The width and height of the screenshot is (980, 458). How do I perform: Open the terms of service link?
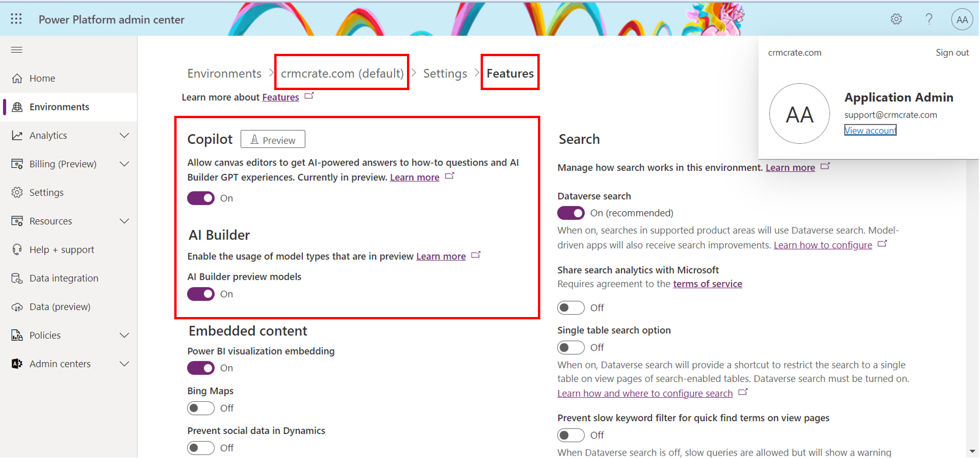(707, 284)
